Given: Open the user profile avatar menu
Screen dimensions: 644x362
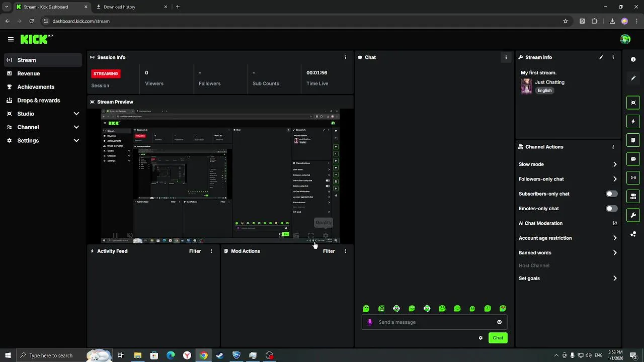Looking at the screenshot, I should click(625, 39).
